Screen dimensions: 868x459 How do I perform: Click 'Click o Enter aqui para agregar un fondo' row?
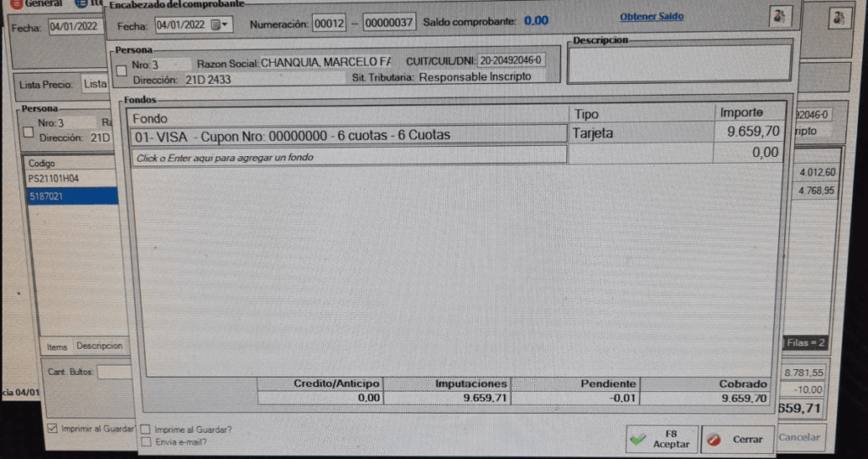tap(348, 157)
